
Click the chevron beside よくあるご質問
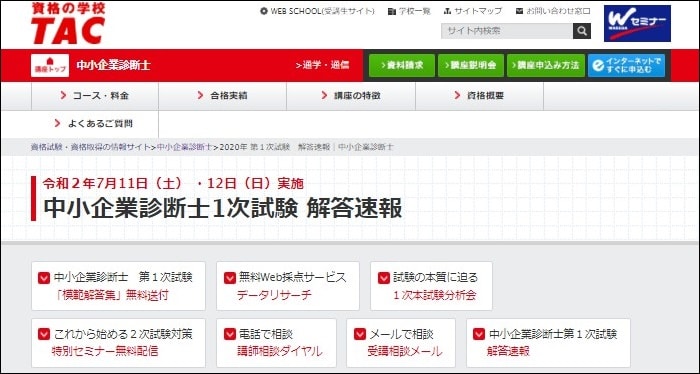57,123
